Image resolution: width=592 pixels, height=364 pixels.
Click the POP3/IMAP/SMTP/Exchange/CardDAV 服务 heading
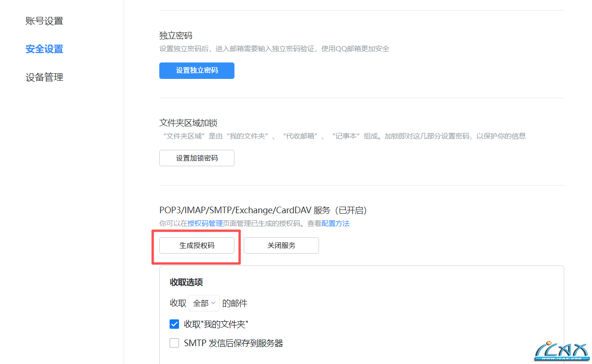(263, 210)
